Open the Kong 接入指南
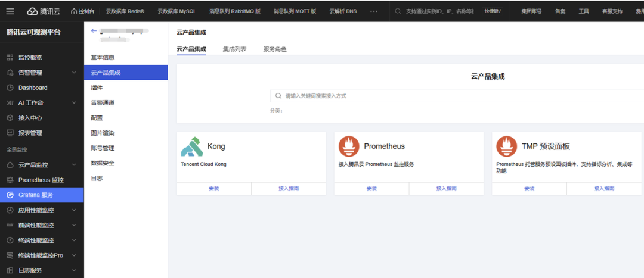This screenshot has height=278, width=644. [289, 189]
